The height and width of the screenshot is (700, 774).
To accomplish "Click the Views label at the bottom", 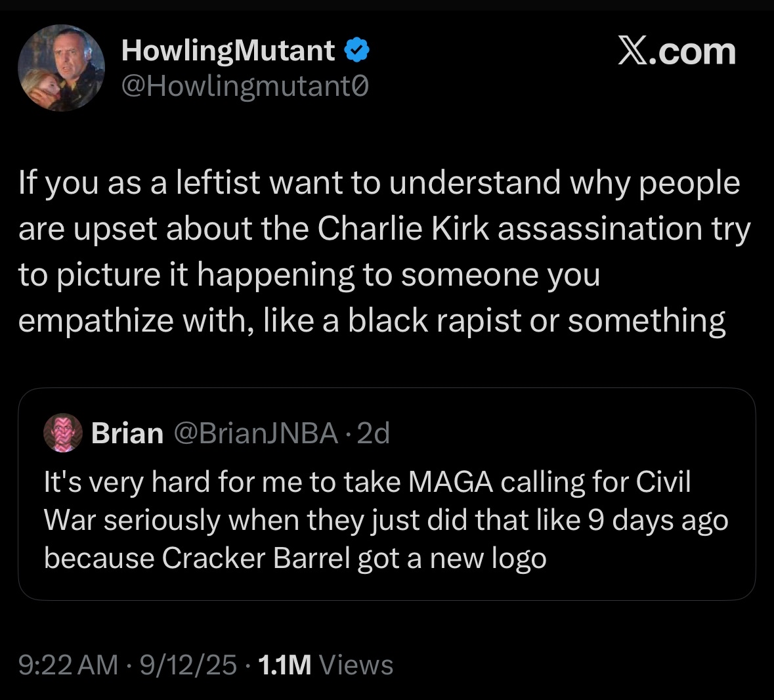I will 356,665.
